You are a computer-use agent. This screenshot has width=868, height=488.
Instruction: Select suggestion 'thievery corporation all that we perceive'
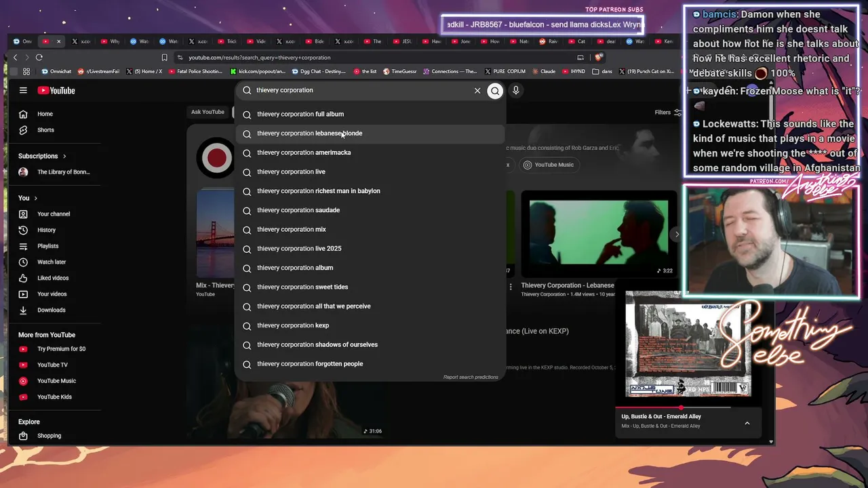click(370, 306)
